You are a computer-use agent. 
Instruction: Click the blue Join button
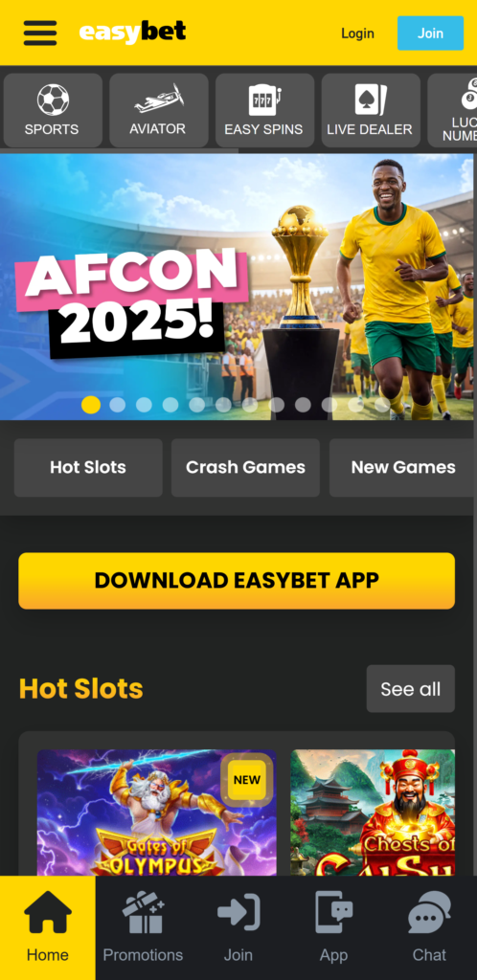pos(430,33)
